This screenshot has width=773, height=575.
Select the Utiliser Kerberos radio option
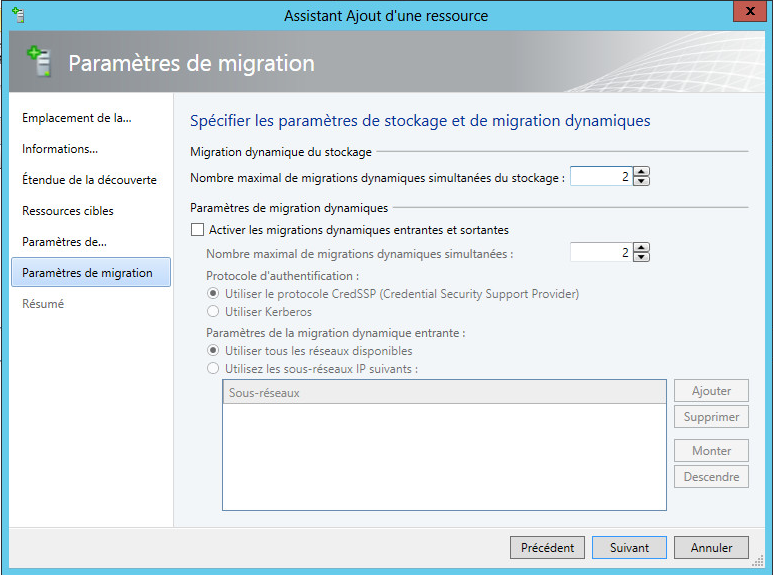[213, 312]
